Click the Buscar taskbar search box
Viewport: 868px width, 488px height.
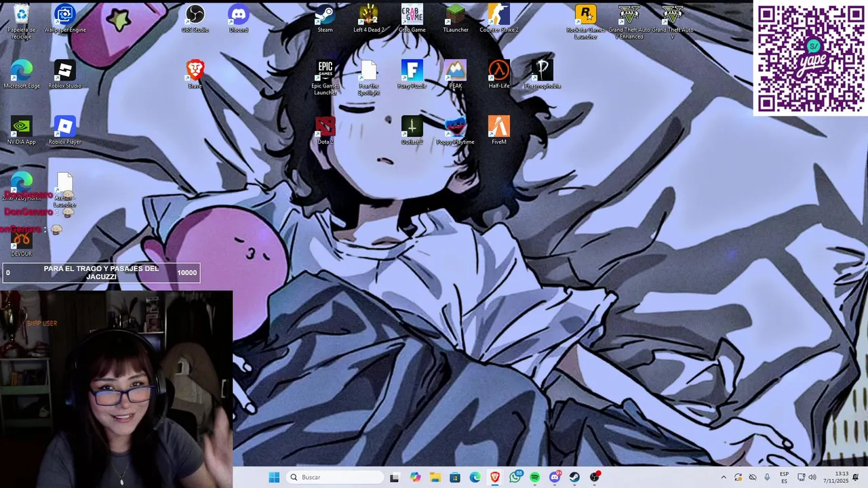point(335,477)
